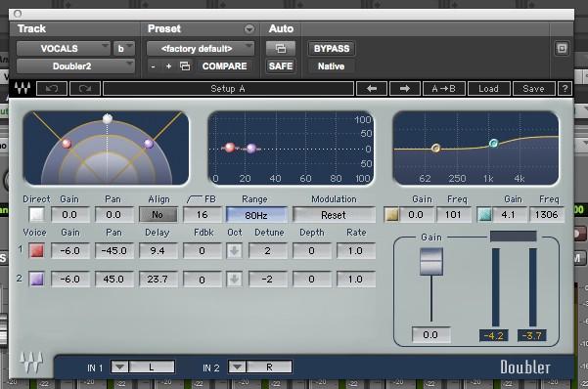Change Range 80Hz selector
Viewport: 588px width, 389px height.
(256, 215)
